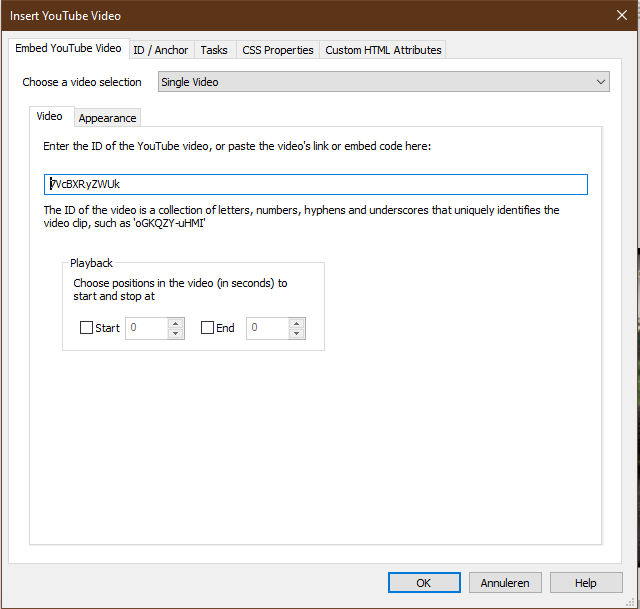The width and height of the screenshot is (640, 609).
Task: Select the Custom HTML Attributes tab
Action: tap(381, 50)
